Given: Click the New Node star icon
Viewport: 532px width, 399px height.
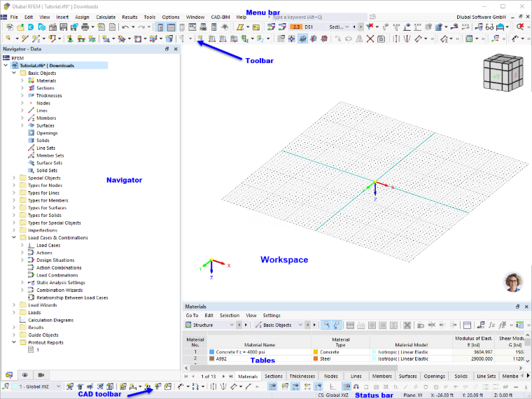Looking at the screenshot, I should point(8,39).
